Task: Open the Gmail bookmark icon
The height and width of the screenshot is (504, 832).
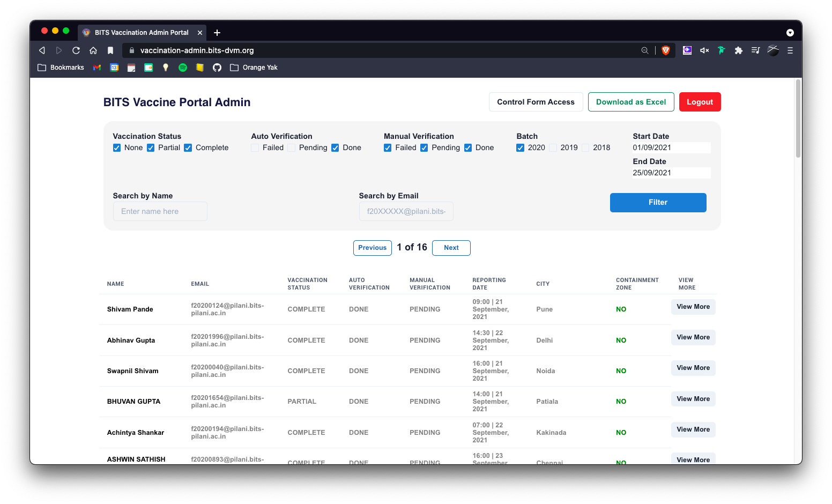Action: (x=97, y=68)
